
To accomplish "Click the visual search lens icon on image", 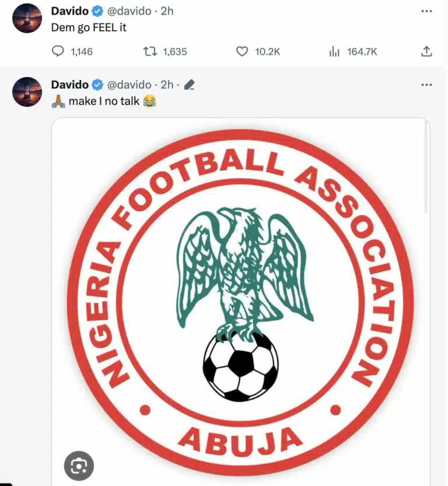I will tap(78, 467).
